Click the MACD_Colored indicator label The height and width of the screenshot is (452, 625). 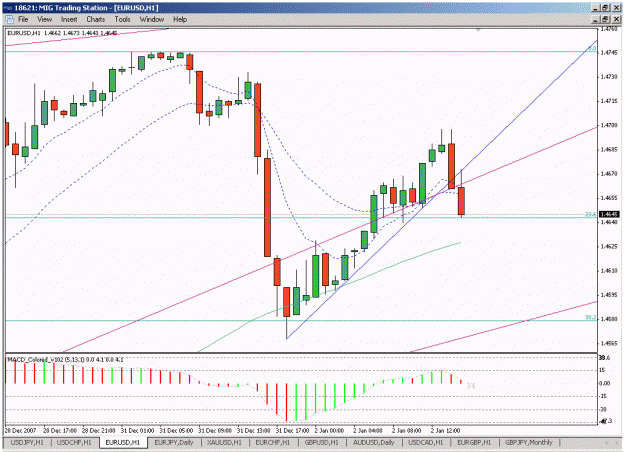pyautogui.click(x=66, y=360)
